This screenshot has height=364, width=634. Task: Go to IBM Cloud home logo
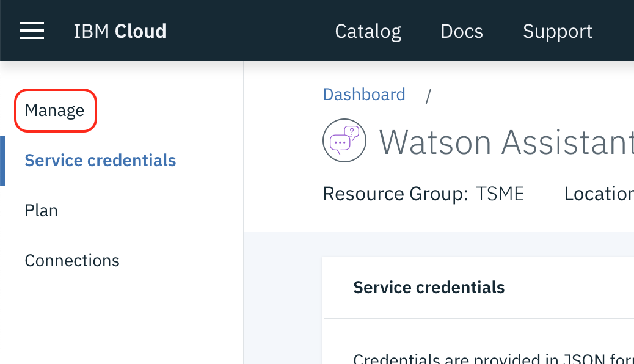point(120,31)
